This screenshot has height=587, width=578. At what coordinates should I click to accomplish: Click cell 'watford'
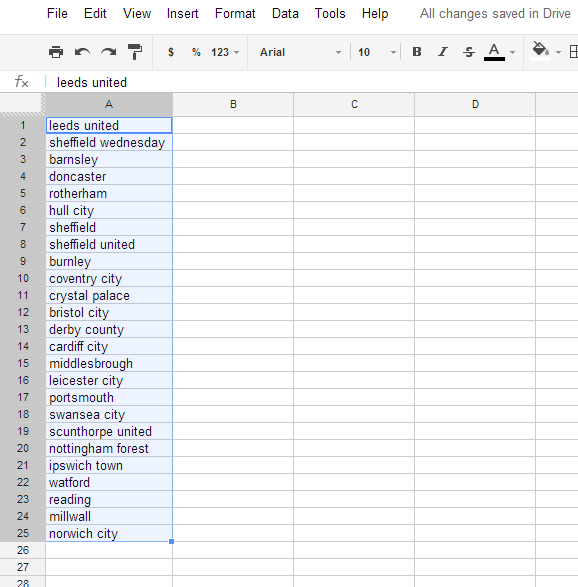pos(109,482)
